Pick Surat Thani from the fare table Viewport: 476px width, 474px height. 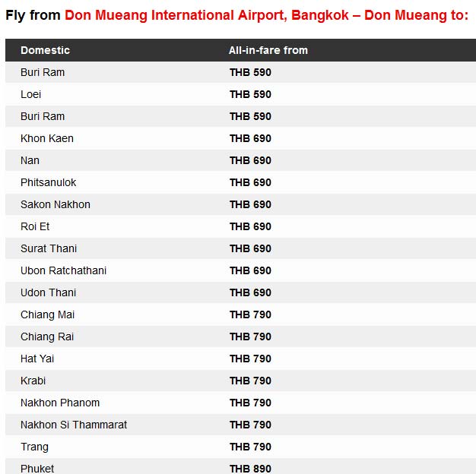tap(49, 248)
